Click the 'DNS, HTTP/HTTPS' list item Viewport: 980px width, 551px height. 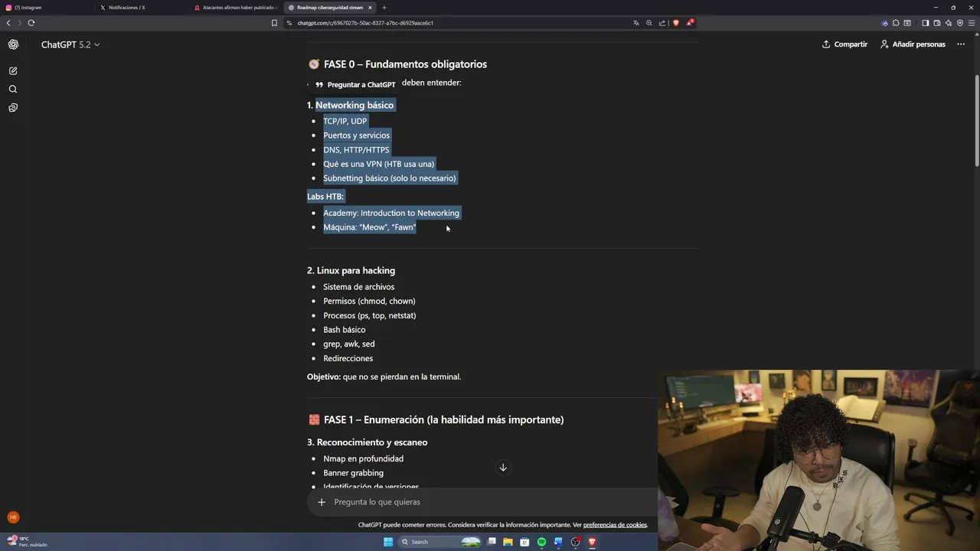pos(356,150)
